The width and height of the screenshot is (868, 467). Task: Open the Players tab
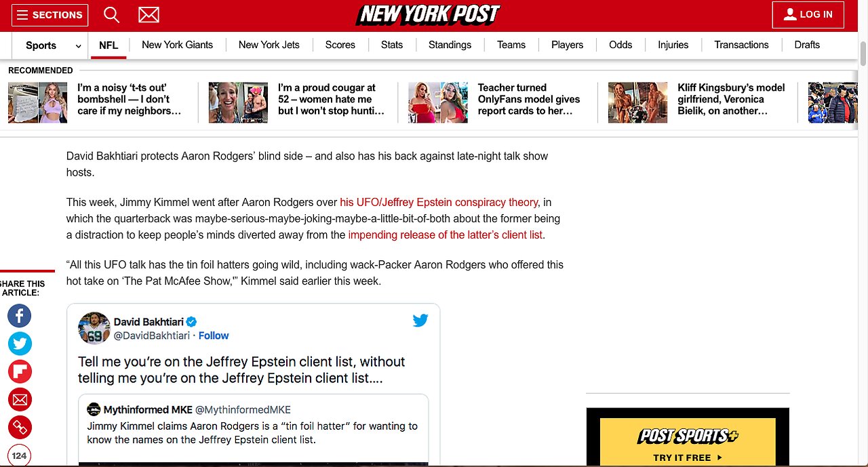coord(568,45)
